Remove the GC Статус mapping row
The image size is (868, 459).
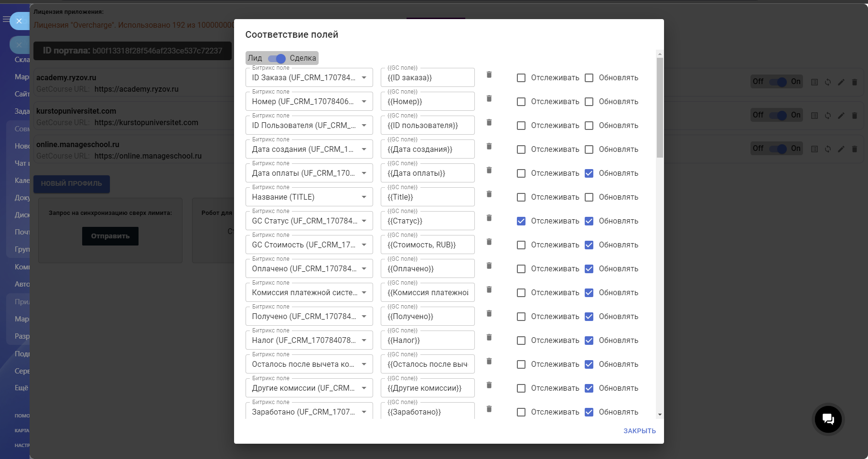[x=489, y=218]
